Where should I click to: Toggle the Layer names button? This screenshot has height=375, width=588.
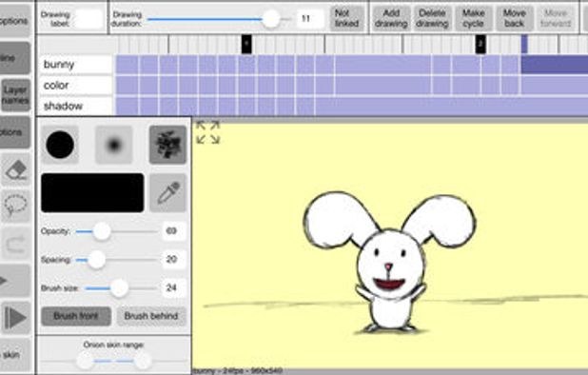[x=15, y=95]
